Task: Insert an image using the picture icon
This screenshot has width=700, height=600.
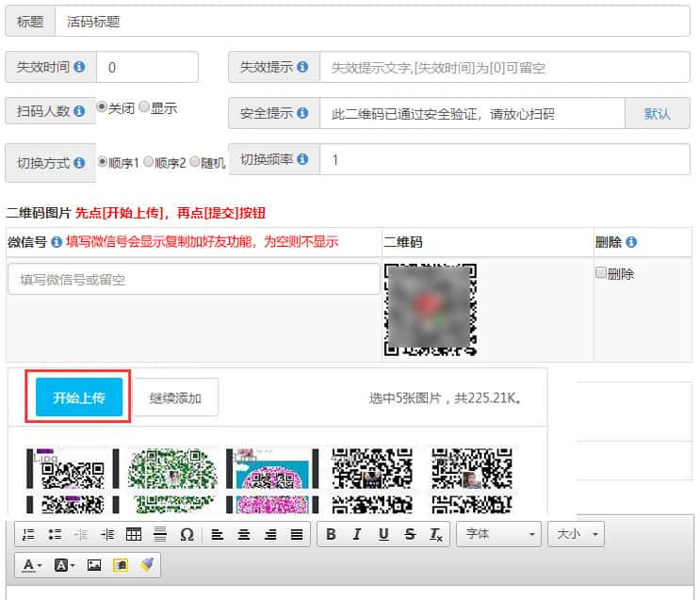Action: pyautogui.click(x=94, y=565)
